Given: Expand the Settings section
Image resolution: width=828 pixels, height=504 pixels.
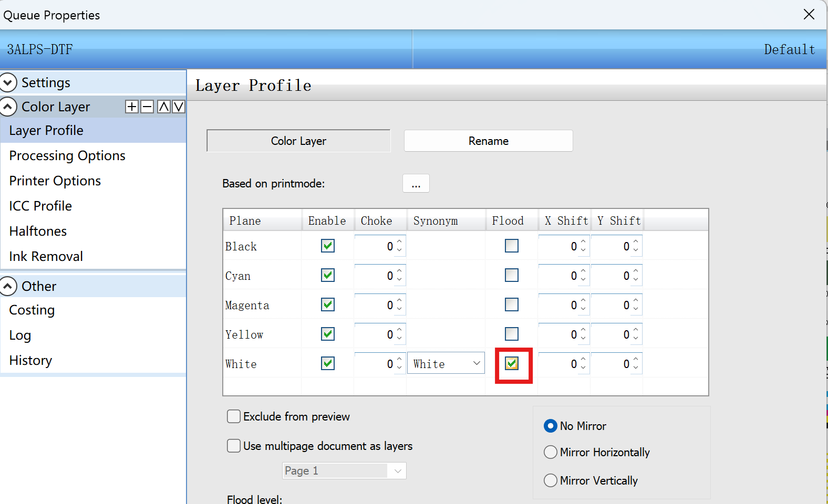Looking at the screenshot, I should click(8, 82).
